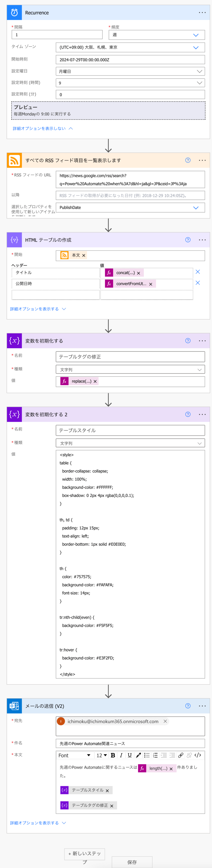Click the Outlook メールの送信 step icon
The image size is (212, 868).
click(14, 706)
